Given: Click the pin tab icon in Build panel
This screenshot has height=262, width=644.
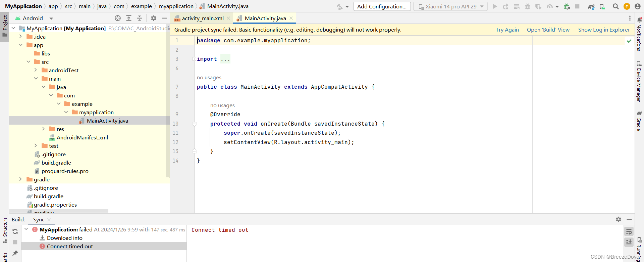Looking at the screenshot, I should (x=15, y=253).
